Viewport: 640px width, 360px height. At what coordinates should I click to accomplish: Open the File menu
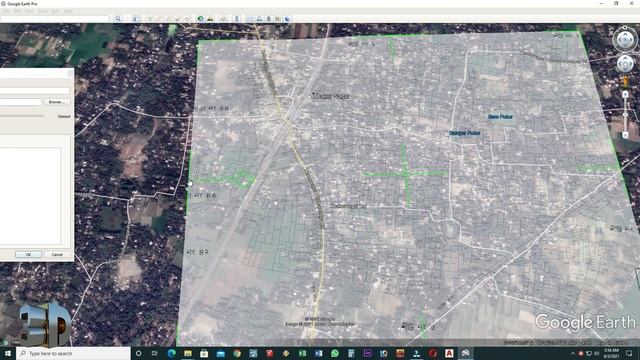tap(7, 11)
